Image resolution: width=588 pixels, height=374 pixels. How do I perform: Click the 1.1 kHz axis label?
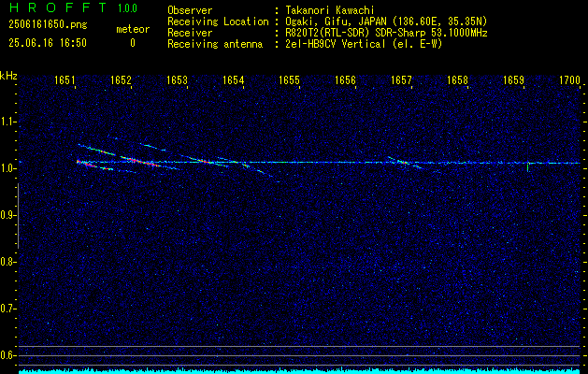[7, 122]
